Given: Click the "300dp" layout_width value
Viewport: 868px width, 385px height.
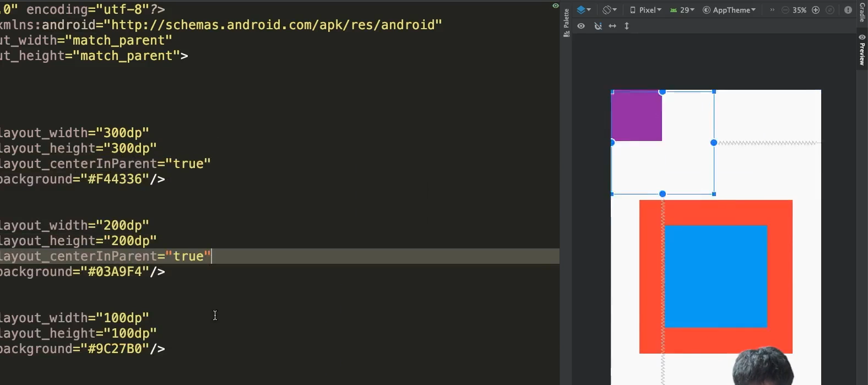Looking at the screenshot, I should click(x=122, y=133).
